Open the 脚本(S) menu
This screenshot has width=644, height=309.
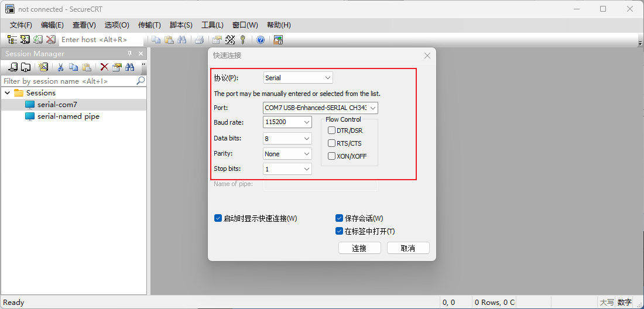181,25
